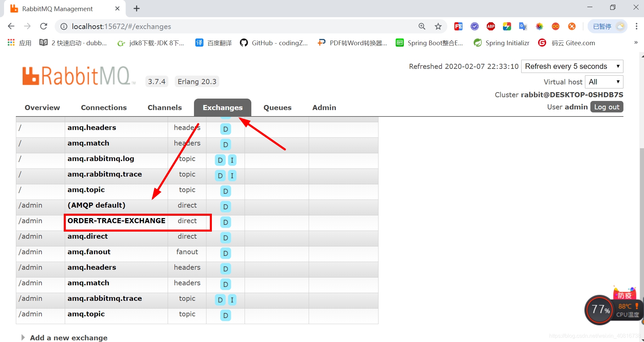Click the 77% CPU monitor widget
This screenshot has width=644, height=342.
tap(599, 310)
